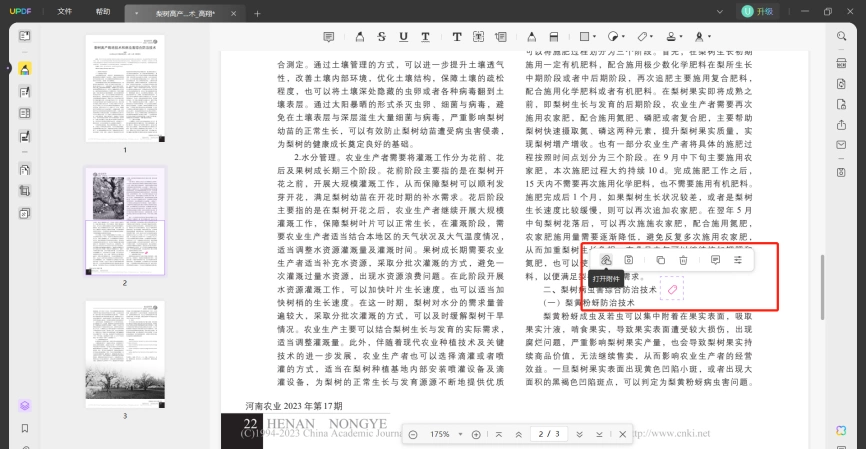Expand the shape tool dropdown arrow
The width and height of the screenshot is (866, 449).
pos(594,36)
